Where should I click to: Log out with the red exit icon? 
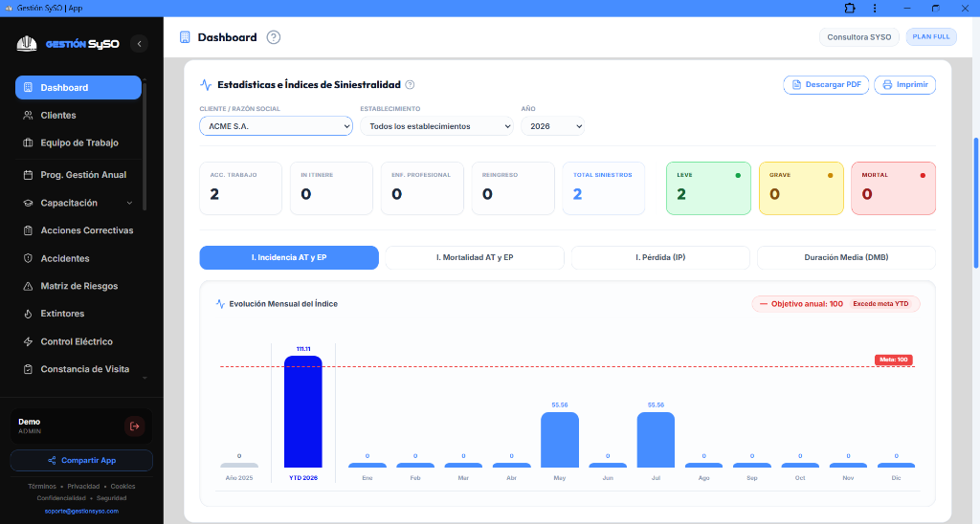pos(134,426)
